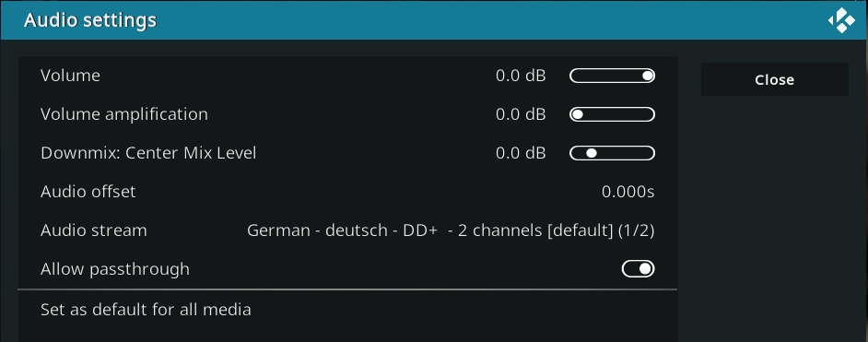Click the Audio settings title text
The width and height of the screenshot is (868, 342).
click(90, 20)
